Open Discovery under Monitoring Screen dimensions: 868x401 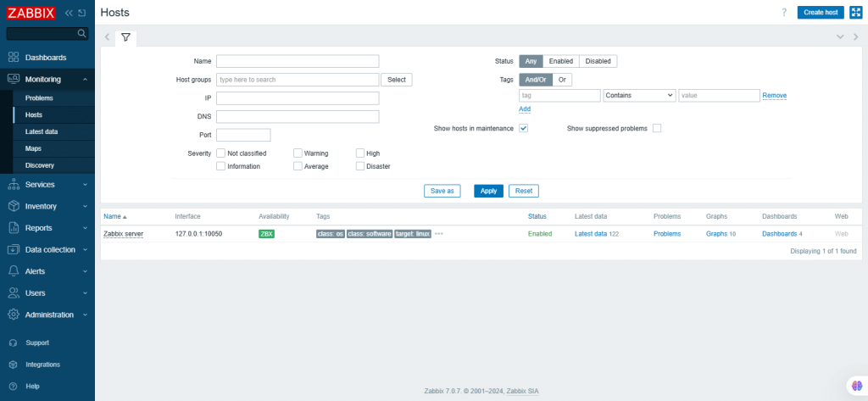point(40,165)
